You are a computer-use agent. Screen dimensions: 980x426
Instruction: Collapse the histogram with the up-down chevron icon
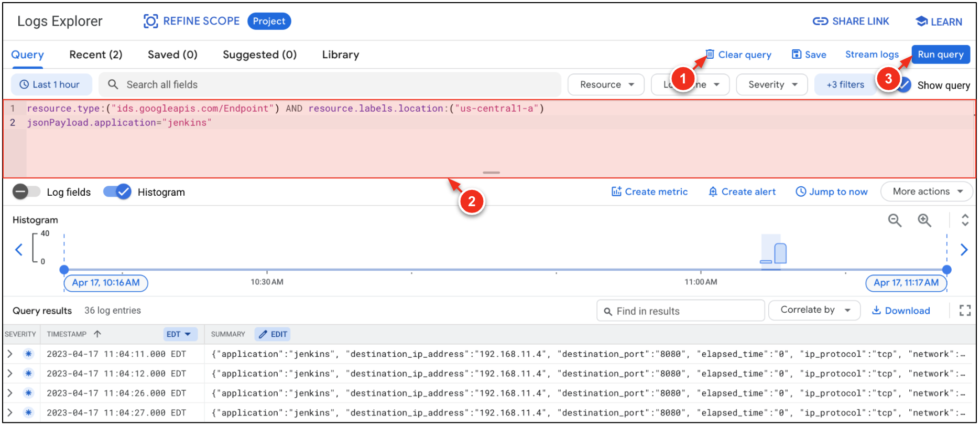click(965, 220)
